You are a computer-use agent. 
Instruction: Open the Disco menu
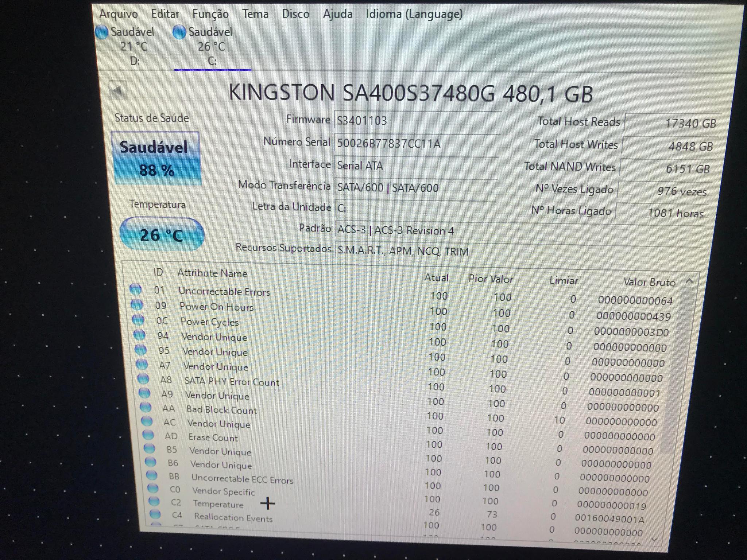pos(295,14)
